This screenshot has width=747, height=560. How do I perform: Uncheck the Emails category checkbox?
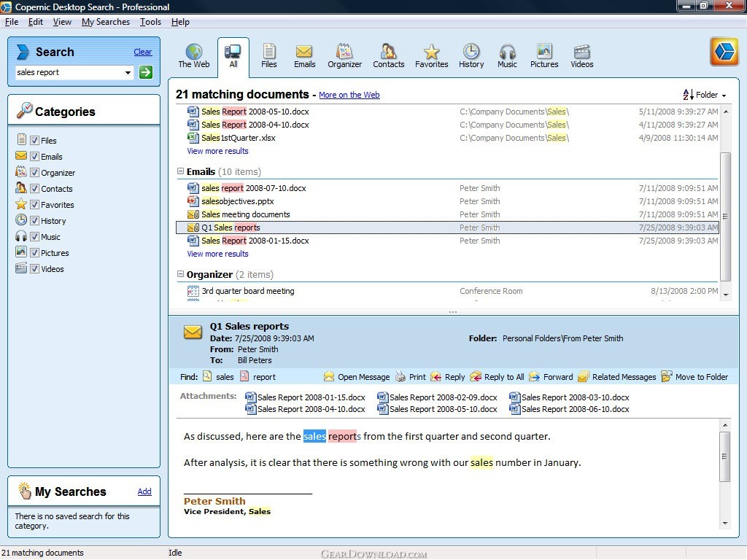(34, 157)
